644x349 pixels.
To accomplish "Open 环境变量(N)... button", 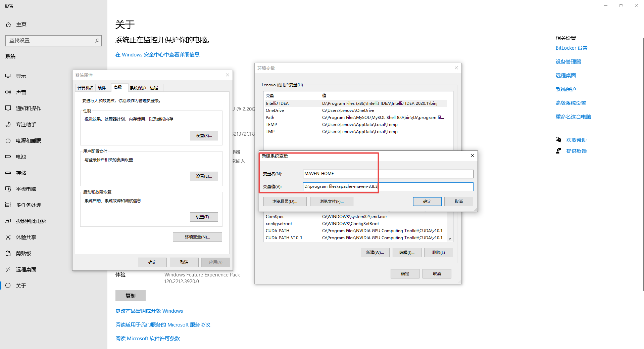I will click(197, 237).
